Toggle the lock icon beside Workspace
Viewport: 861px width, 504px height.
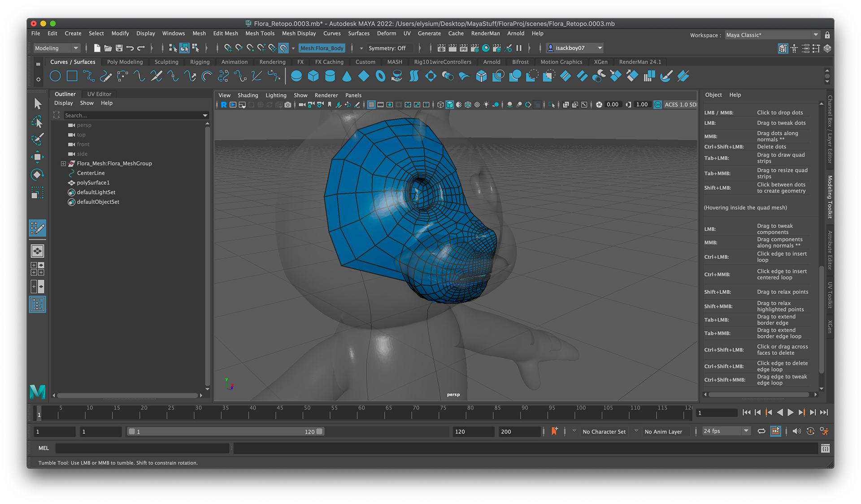pos(827,35)
